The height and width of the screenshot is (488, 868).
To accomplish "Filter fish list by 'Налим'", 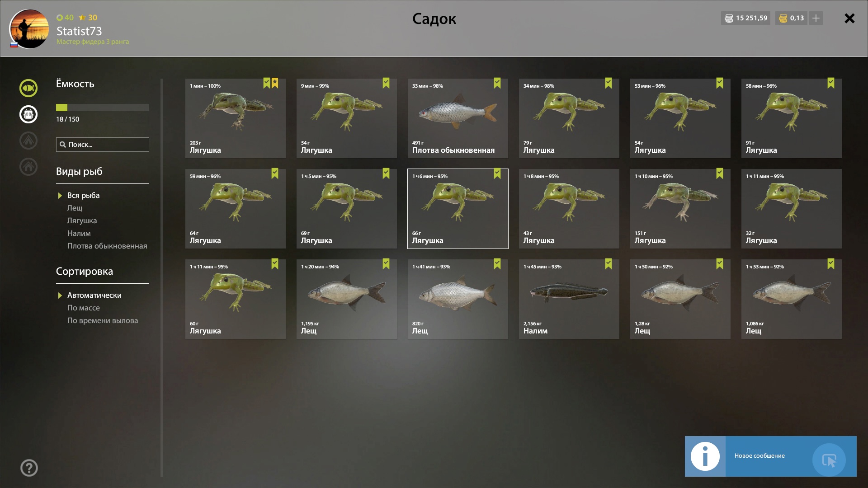I will click(79, 233).
